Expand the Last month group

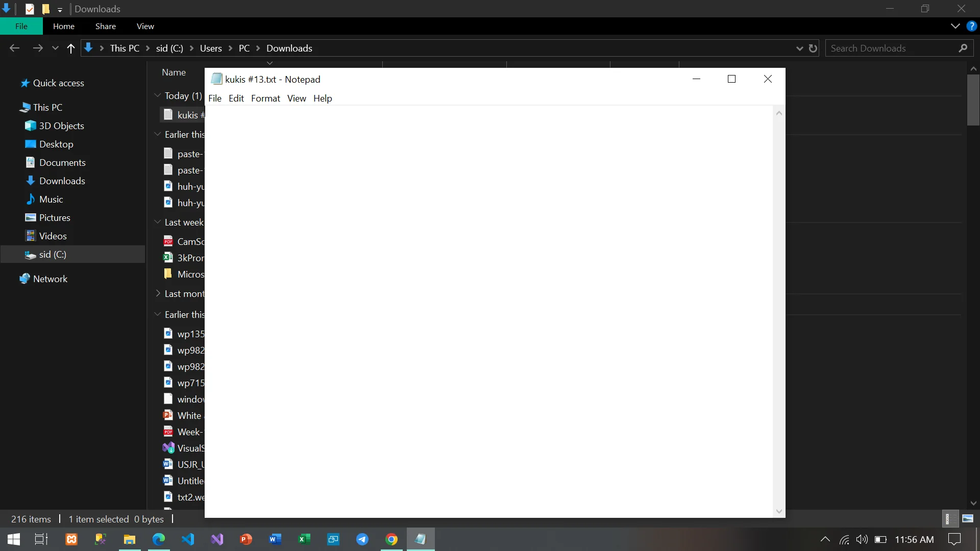pos(157,293)
